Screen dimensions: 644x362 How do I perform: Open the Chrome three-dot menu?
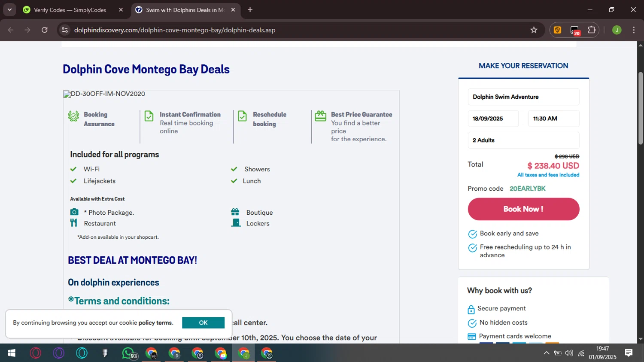pyautogui.click(x=634, y=30)
